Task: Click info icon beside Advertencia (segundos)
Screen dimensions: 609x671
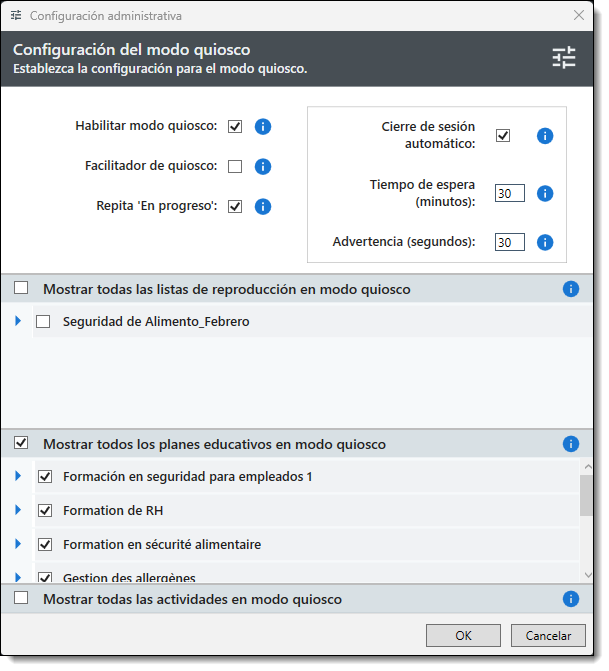Action: click(545, 242)
